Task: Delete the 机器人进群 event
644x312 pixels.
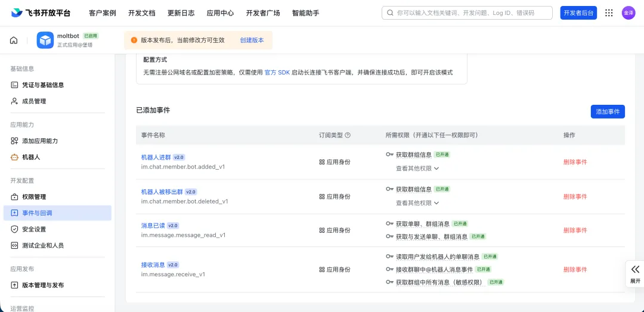Action: [x=575, y=162]
